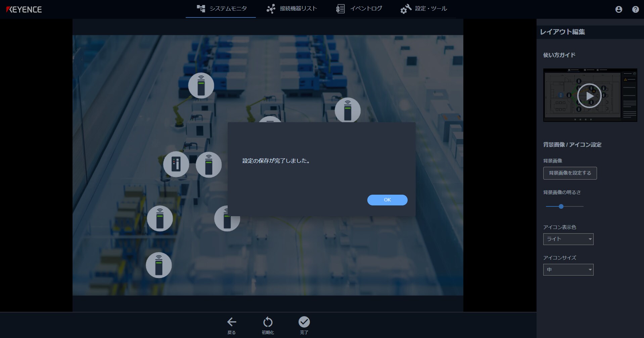Select the topmost wireless device icon on map
This screenshot has height=338, width=644.
coord(201,86)
